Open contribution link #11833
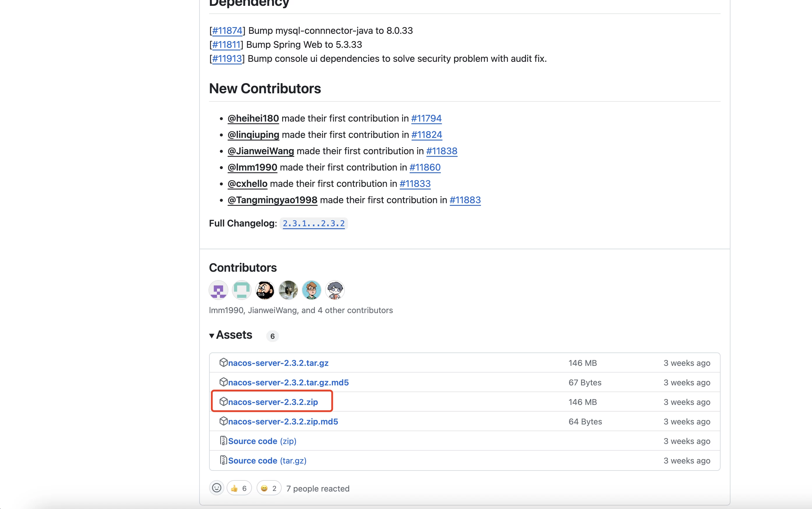812x509 pixels. coord(415,184)
